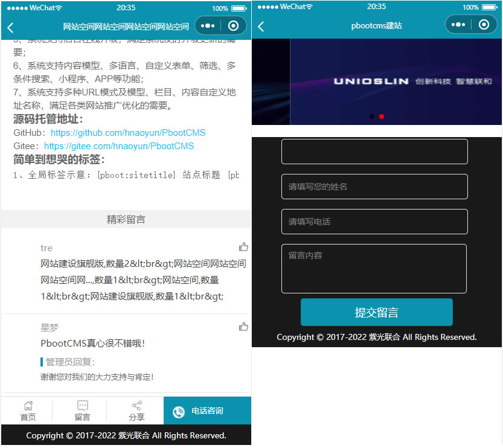Viewport: 503px width, 448px height.
Task: Open three-dots menu on pbootcms建站 header
Action: point(458,25)
